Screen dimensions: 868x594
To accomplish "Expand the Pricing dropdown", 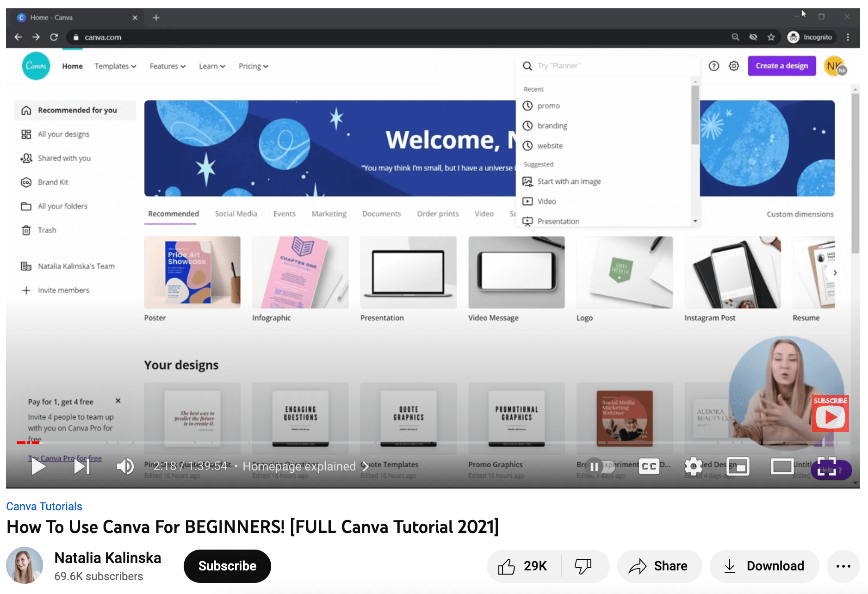I will coord(253,66).
